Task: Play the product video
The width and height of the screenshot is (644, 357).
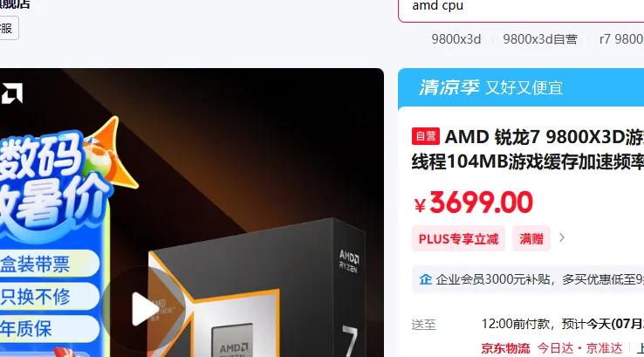Action: point(143,309)
